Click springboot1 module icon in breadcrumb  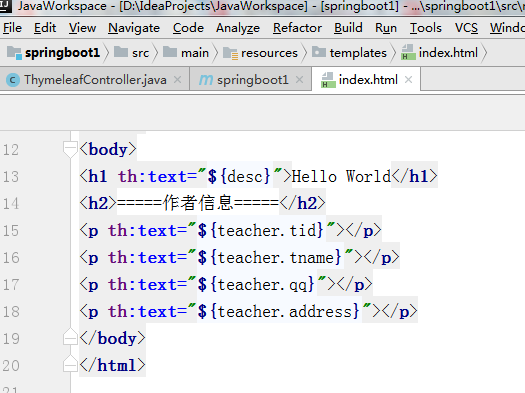pos(14,53)
